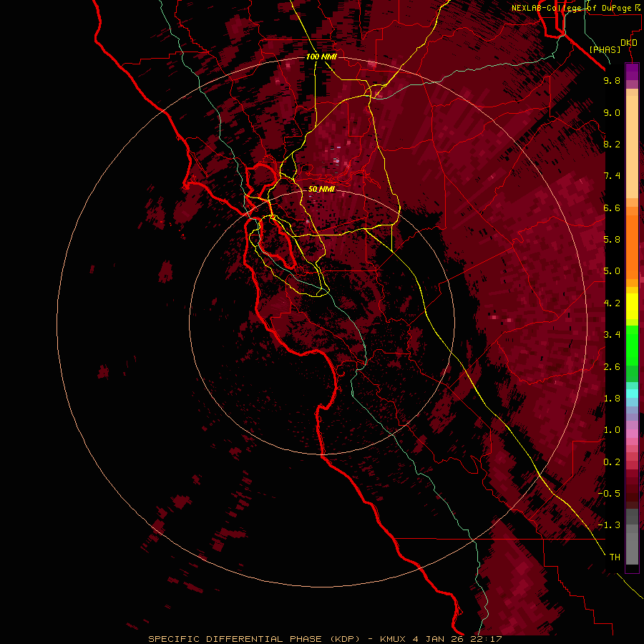Screen dimensions: 644x644
Task: Click the 6.6 scale value
Action: point(612,208)
